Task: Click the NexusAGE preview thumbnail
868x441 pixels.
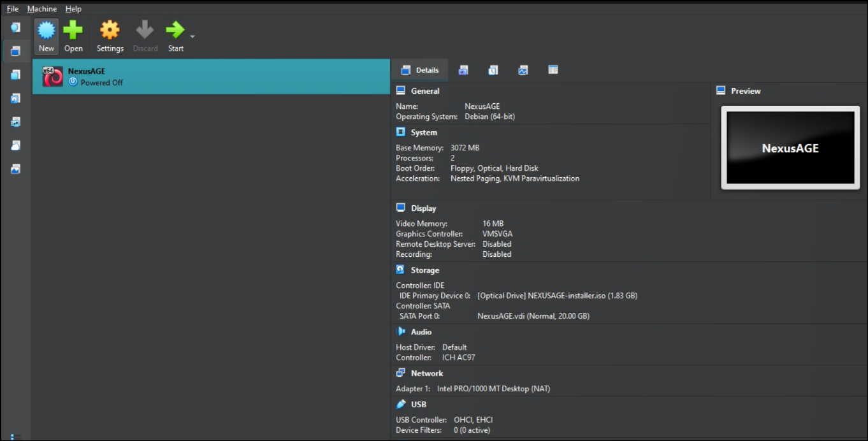Action: (790, 148)
